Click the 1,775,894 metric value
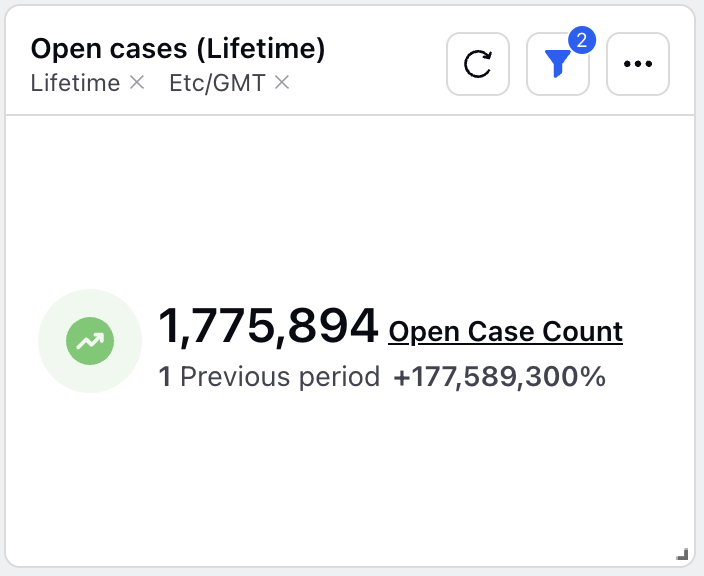Screen dimensions: 704x576 (x=268, y=326)
